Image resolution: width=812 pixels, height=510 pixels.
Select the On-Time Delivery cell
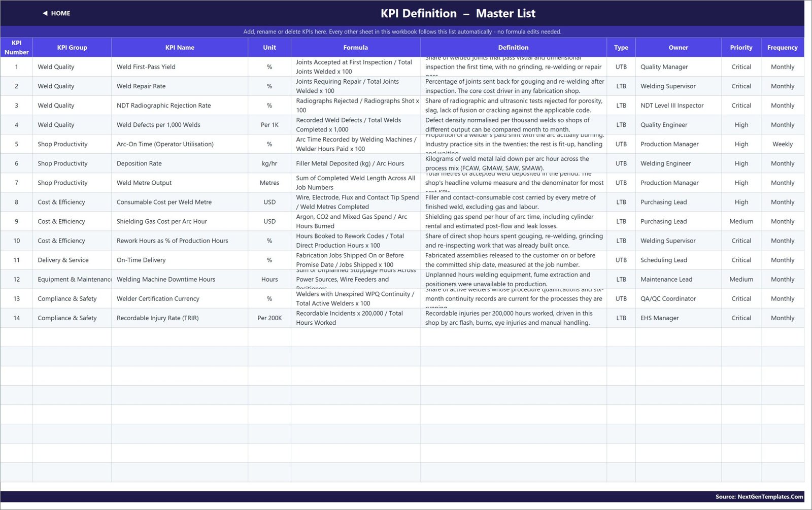pyautogui.click(x=180, y=260)
